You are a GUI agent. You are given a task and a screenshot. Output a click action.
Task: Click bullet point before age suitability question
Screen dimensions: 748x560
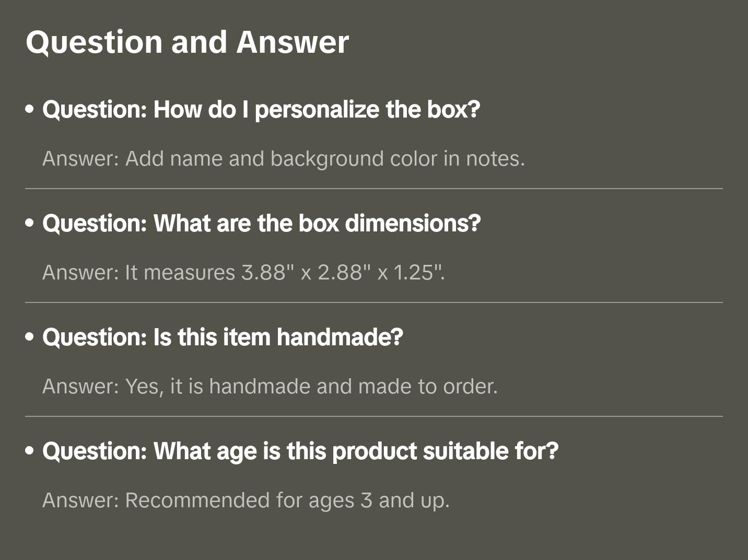click(x=30, y=451)
